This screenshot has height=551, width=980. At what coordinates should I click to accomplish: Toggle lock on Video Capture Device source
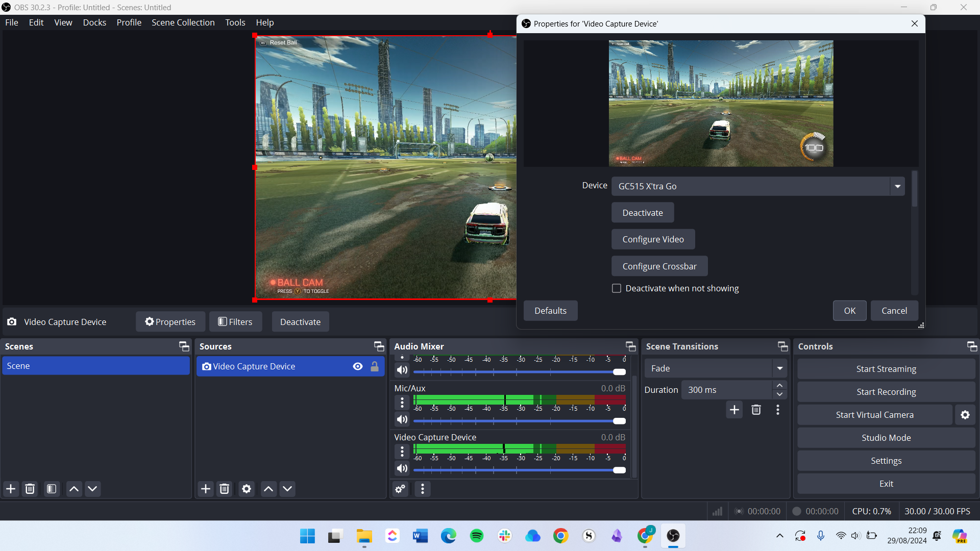point(375,365)
